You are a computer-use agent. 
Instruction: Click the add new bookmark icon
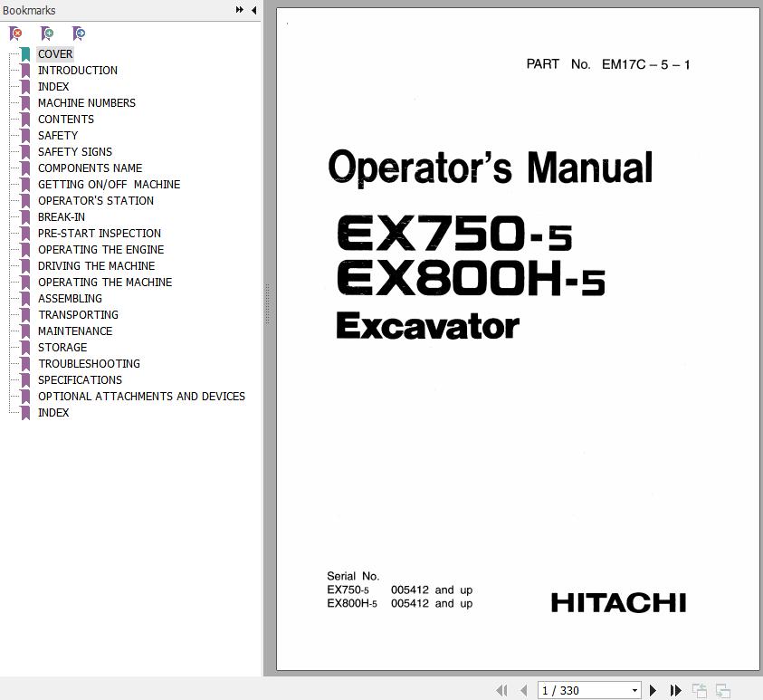[x=47, y=34]
